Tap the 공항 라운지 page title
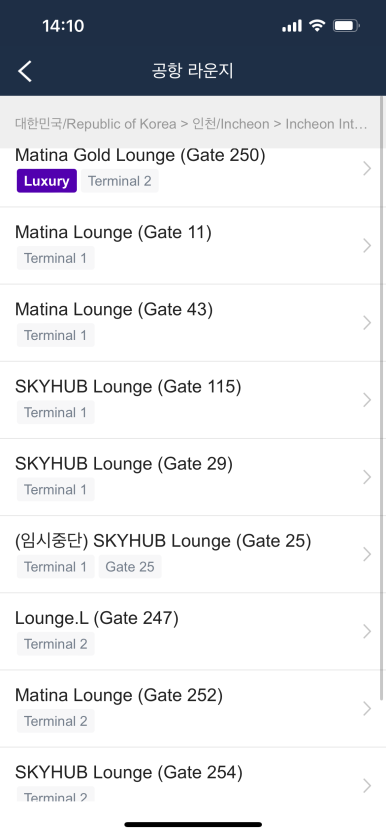The height and width of the screenshot is (835, 386). [193, 71]
